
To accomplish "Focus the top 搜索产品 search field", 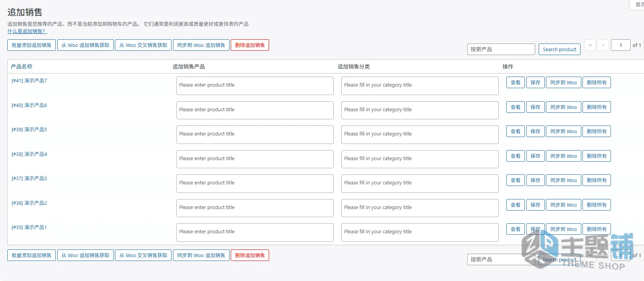I will pos(501,49).
